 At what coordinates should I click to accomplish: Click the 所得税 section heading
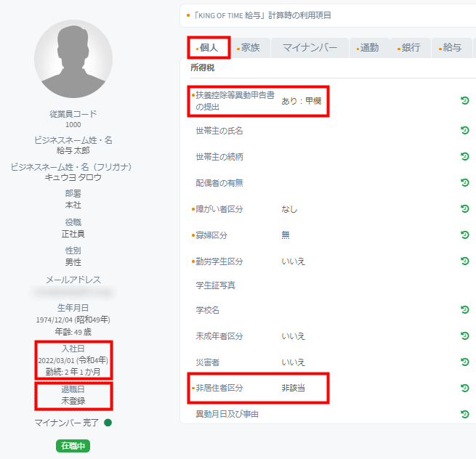tap(203, 68)
